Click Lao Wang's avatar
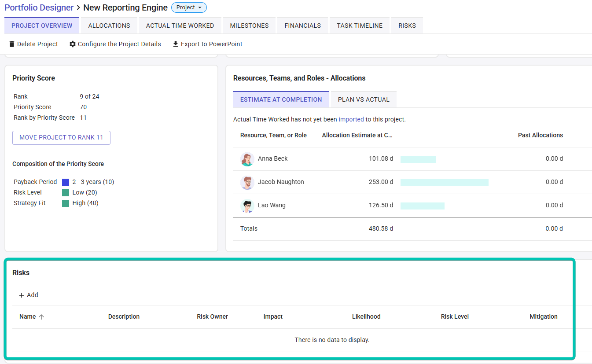Image resolution: width=592 pixels, height=364 pixels. (247, 206)
